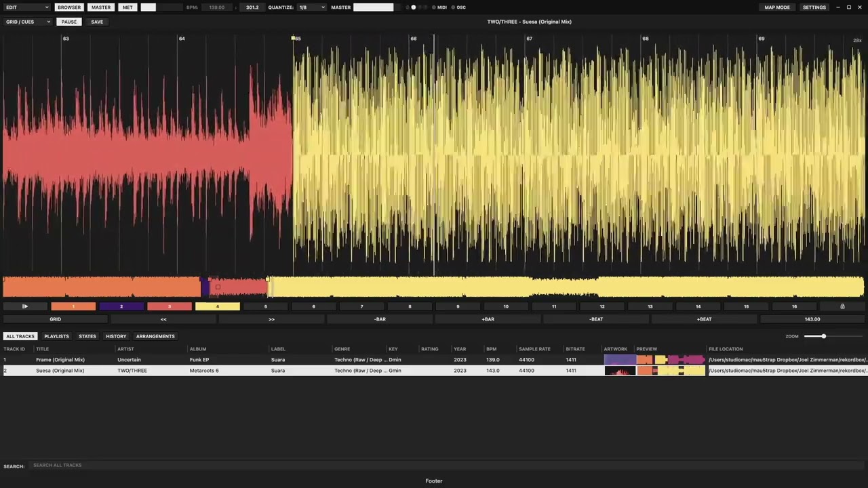Select empty cue pad 5
The image size is (868, 488).
[266, 306]
